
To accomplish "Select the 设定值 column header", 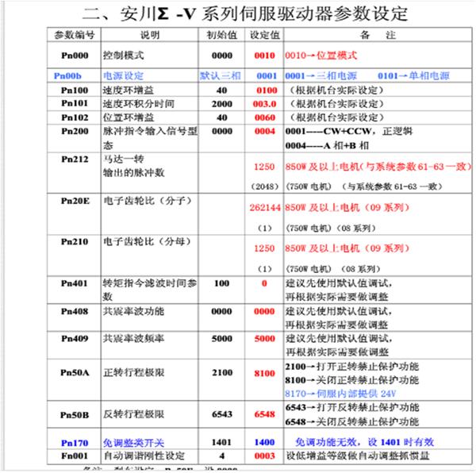I will [x=264, y=35].
